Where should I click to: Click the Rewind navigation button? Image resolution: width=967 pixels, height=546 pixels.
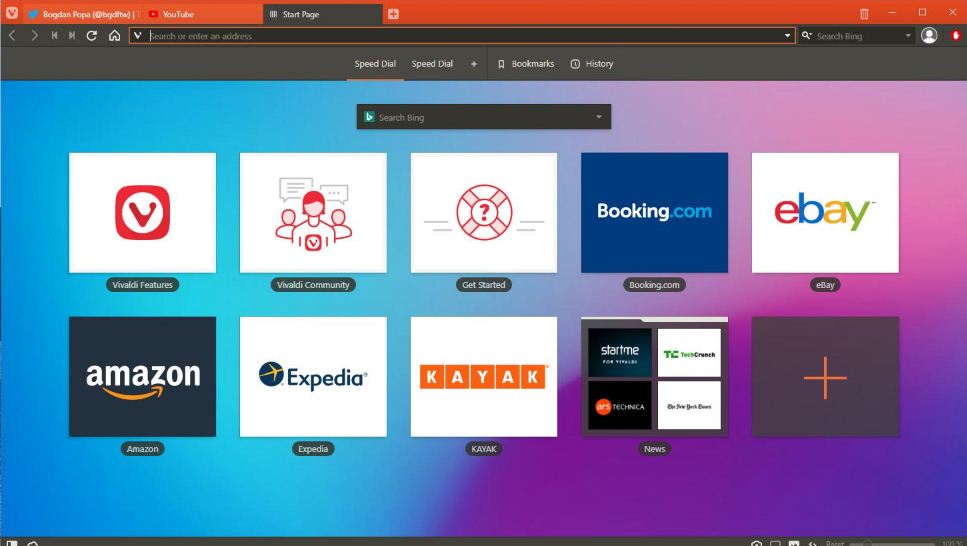pos(54,36)
